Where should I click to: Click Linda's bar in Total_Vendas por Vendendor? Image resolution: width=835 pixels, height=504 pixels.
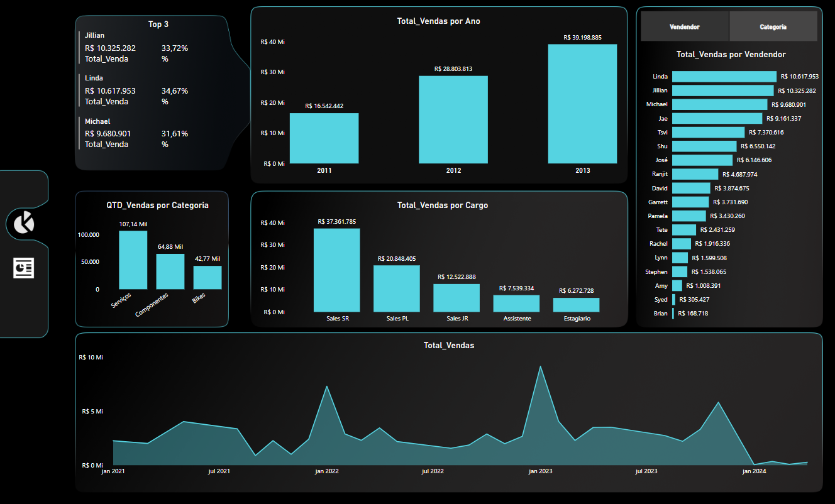click(x=724, y=77)
